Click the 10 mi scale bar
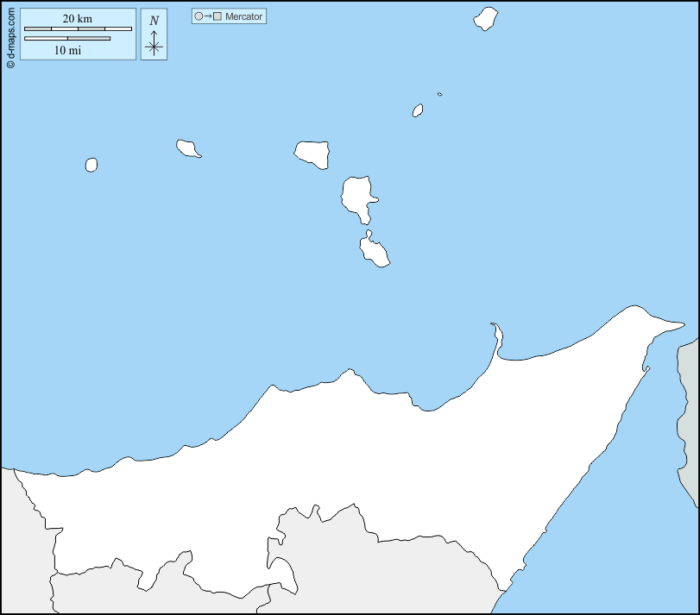The image size is (700, 615). pos(67,38)
